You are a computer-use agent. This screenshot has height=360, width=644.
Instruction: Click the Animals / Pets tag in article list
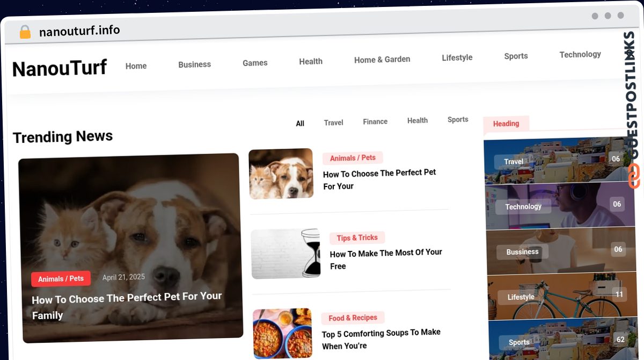(x=353, y=158)
